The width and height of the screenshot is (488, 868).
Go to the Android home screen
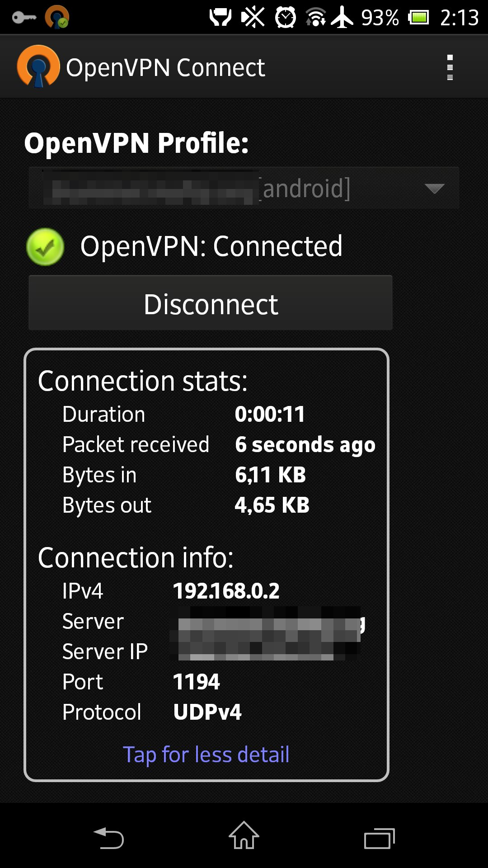tap(244, 835)
